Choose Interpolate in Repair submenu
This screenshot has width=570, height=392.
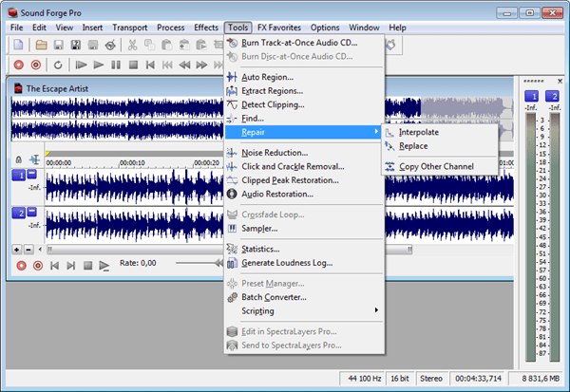pos(419,132)
